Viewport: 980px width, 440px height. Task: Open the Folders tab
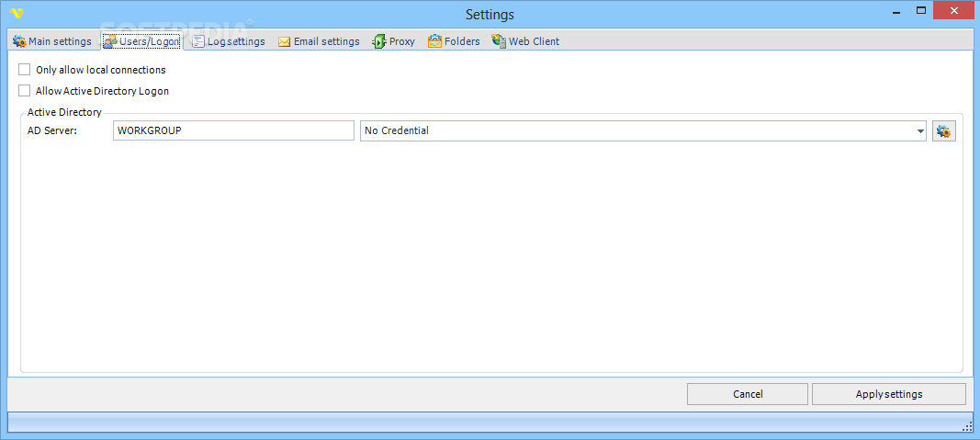click(x=454, y=41)
